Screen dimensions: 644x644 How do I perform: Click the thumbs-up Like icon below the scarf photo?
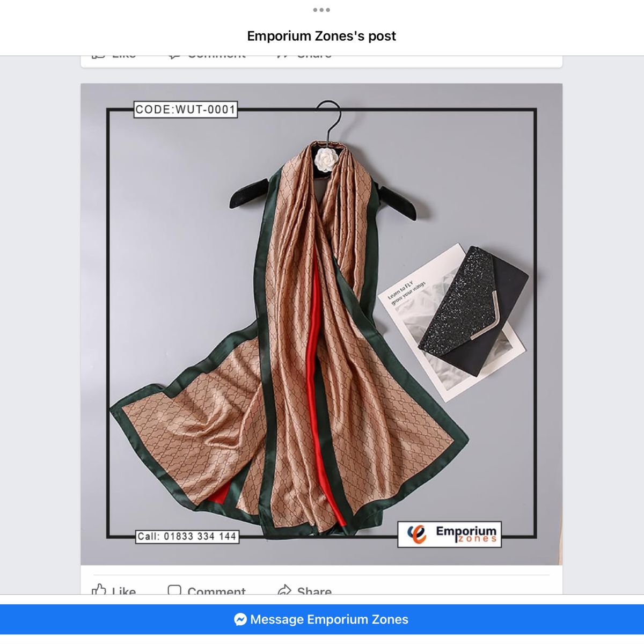[x=99, y=589]
